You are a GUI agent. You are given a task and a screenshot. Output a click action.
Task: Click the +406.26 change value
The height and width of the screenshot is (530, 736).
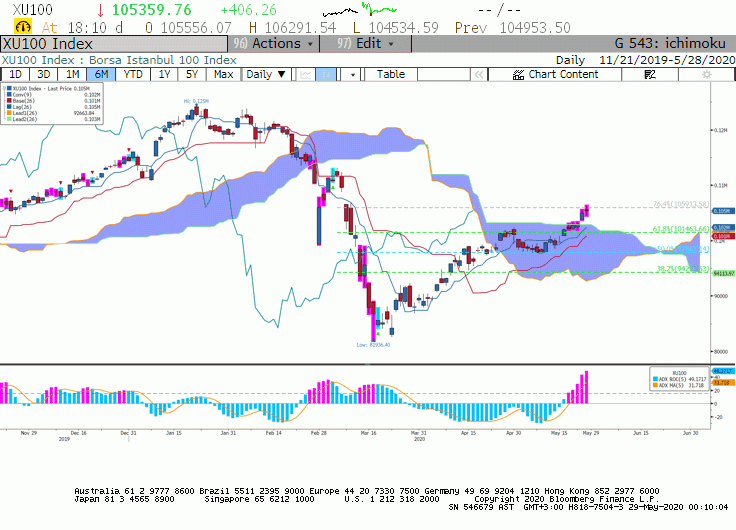[x=248, y=10]
